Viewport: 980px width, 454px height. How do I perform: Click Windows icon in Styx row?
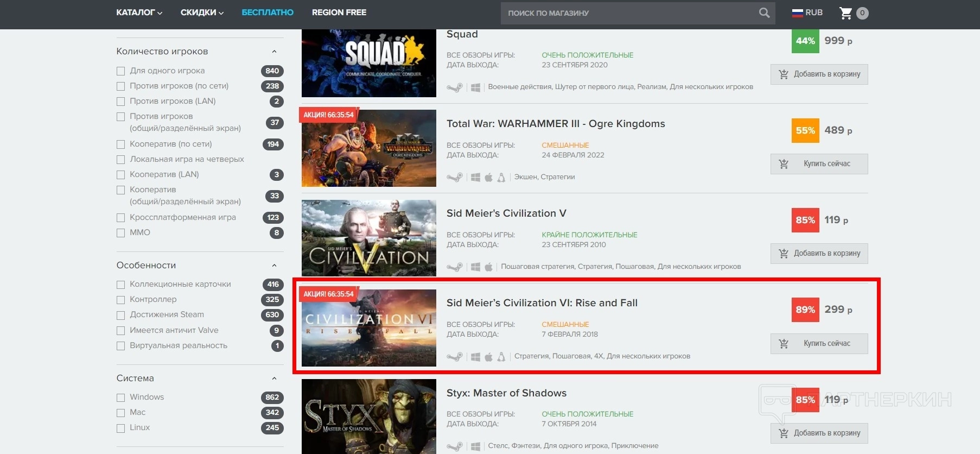coord(475,446)
